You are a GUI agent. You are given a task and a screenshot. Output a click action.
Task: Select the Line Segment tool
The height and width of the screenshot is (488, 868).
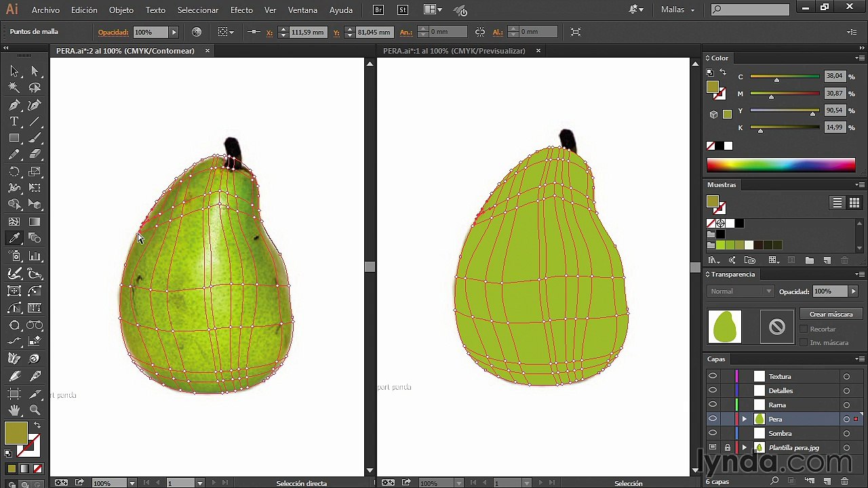(35, 121)
